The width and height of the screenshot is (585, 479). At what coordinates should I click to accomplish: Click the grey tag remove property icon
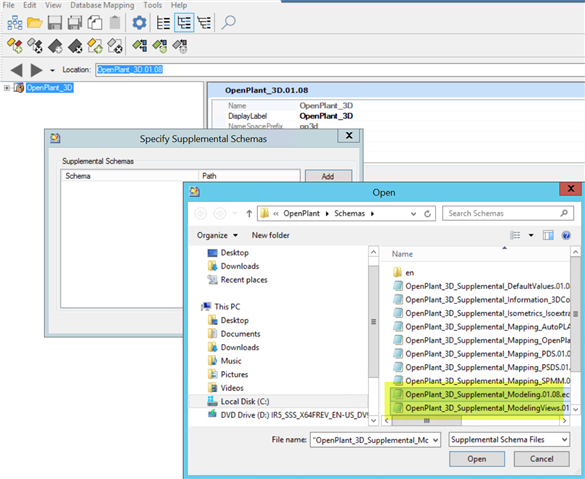click(x=115, y=46)
